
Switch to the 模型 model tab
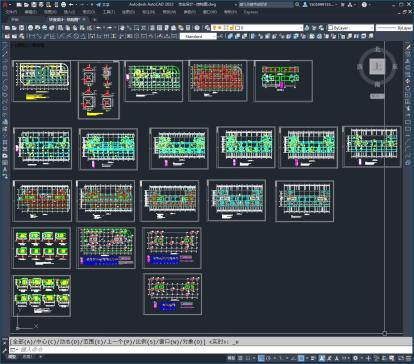12,357
